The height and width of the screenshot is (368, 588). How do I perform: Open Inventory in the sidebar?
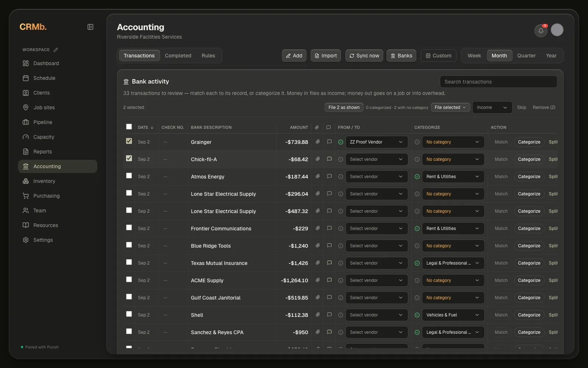pyautogui.click(x=58, y=181)
